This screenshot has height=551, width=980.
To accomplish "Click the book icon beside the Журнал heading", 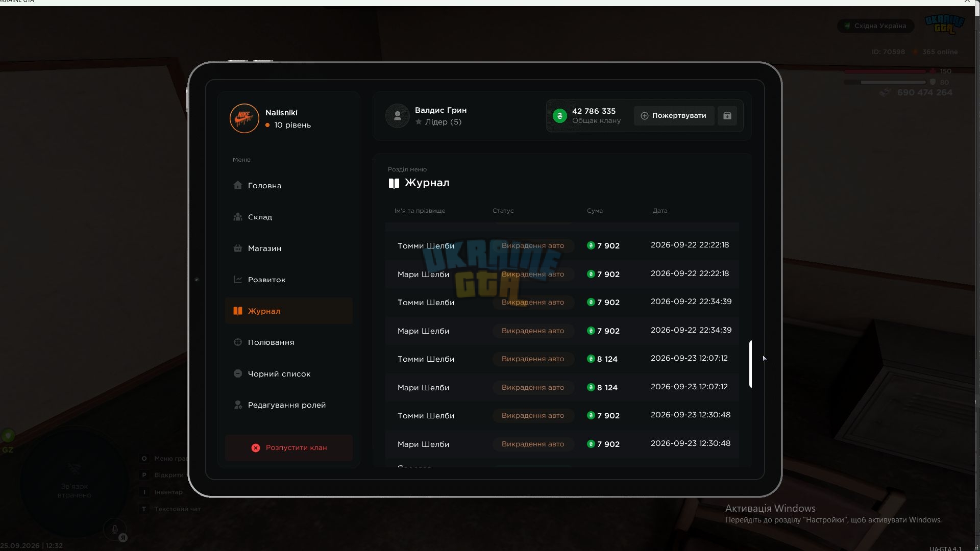I will pyautogui.click(x=394, y=183).
